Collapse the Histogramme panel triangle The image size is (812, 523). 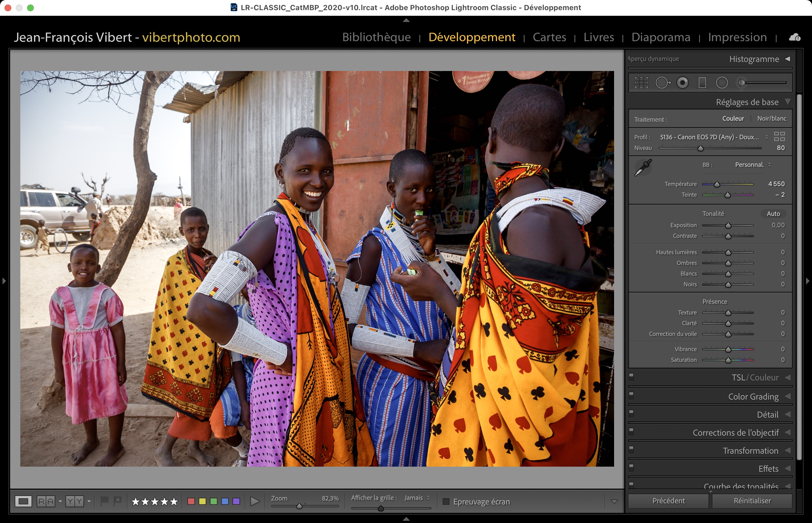[787, 59]
